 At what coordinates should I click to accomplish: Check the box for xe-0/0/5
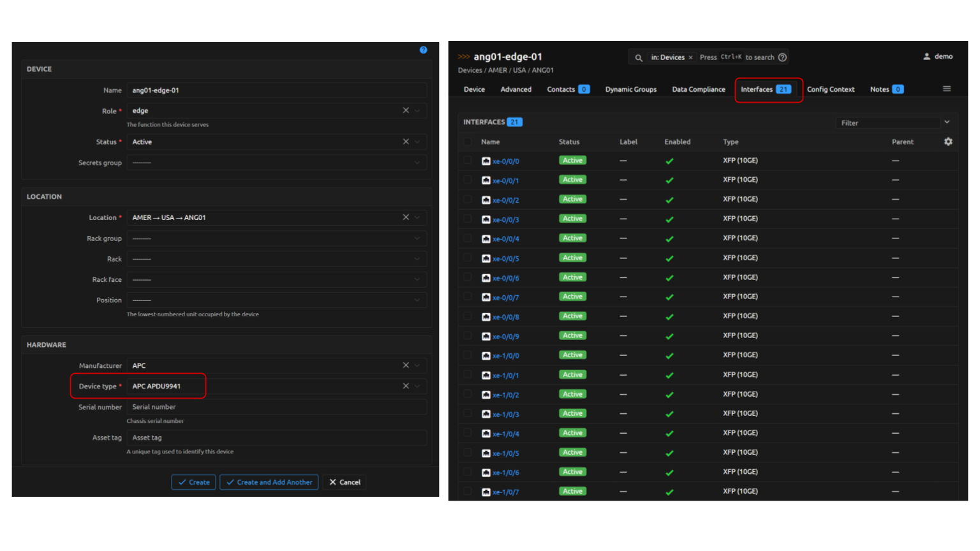[x=468, y=258]
